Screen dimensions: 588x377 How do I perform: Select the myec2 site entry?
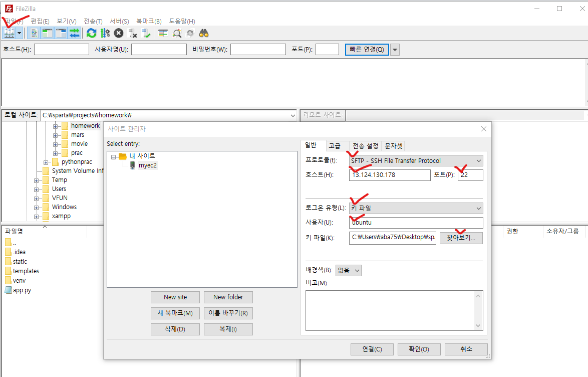click(147, 165)
